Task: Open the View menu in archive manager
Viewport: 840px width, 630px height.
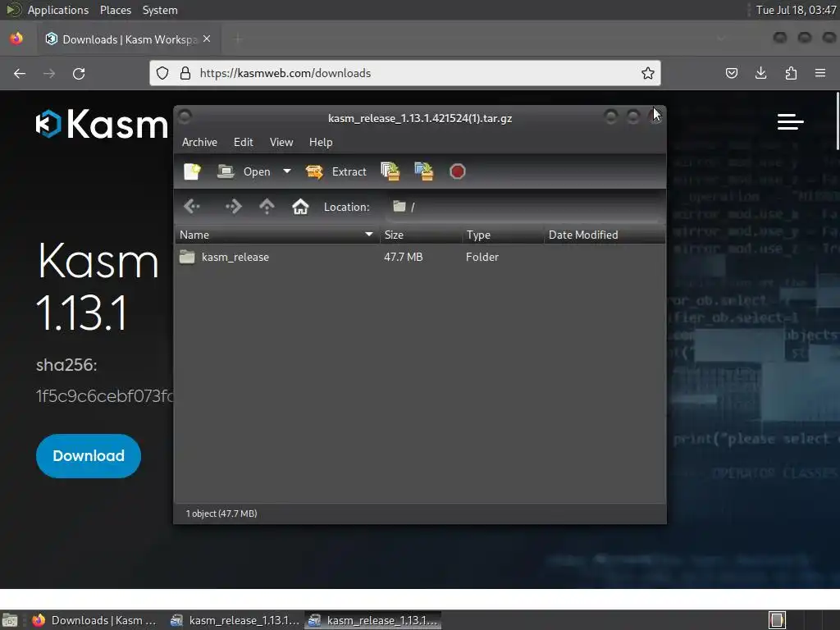Action: coord(281,142)
